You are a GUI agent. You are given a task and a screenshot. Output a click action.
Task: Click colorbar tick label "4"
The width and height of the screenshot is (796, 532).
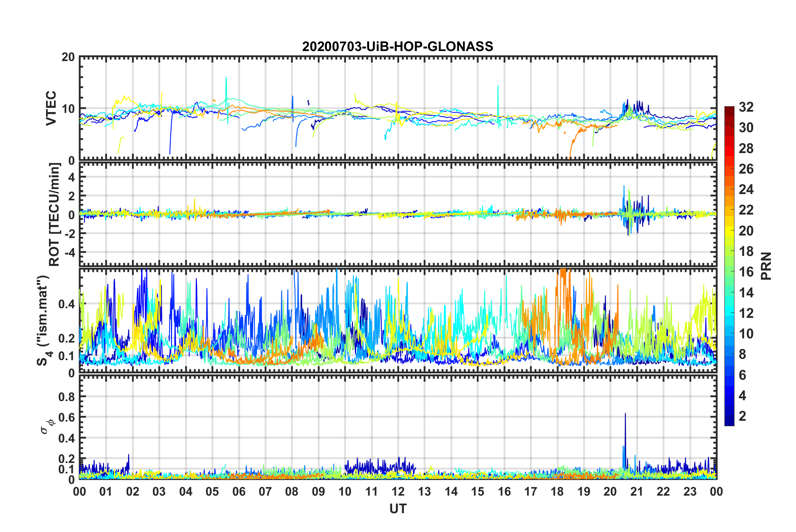point(742,396)
